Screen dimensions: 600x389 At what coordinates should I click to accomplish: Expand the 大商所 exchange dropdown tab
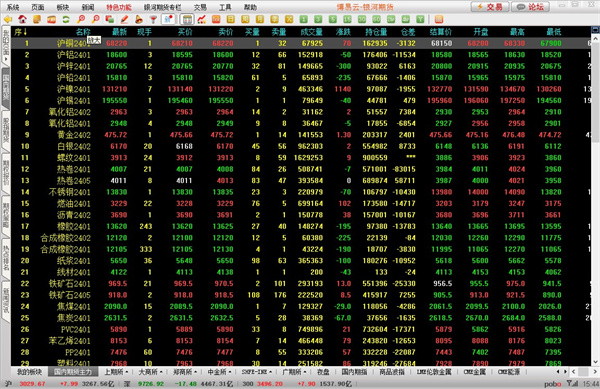click(x=150, y=372)
